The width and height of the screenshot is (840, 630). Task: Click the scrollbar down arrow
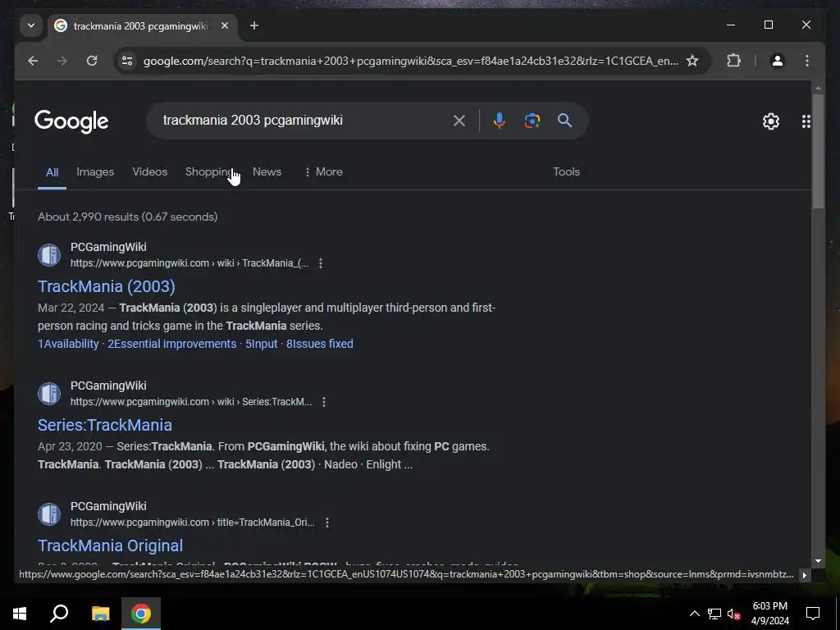pyautogui.click(x=818, y=561)
